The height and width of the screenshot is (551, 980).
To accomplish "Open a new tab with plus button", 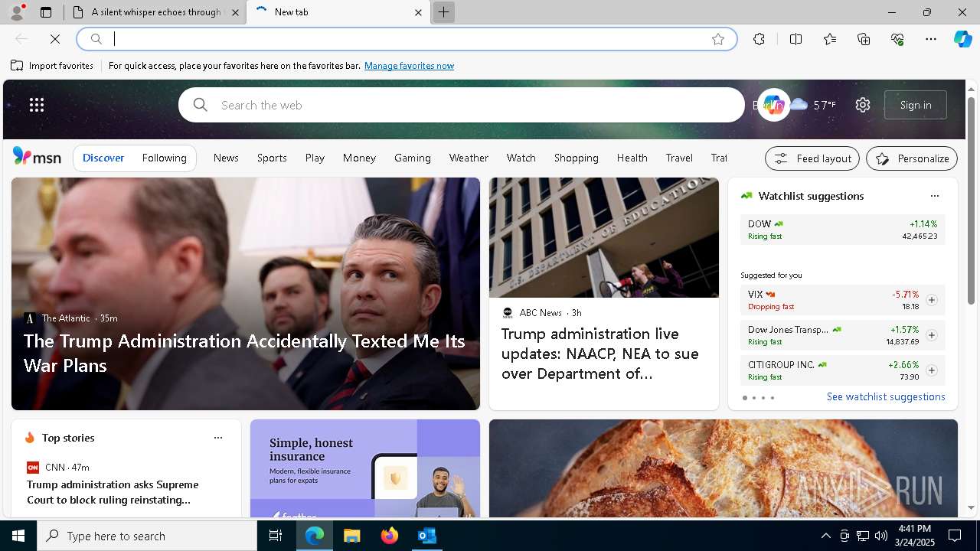I will click(443, 12).
